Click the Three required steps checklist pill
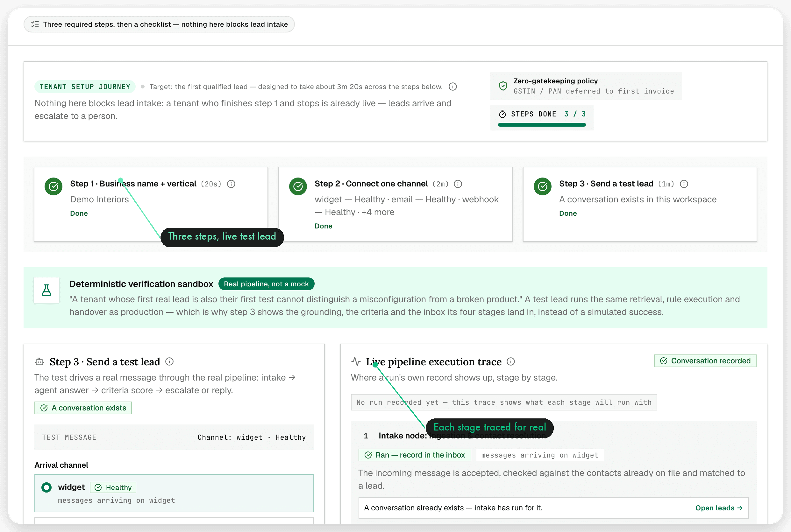 click(159, 24)
